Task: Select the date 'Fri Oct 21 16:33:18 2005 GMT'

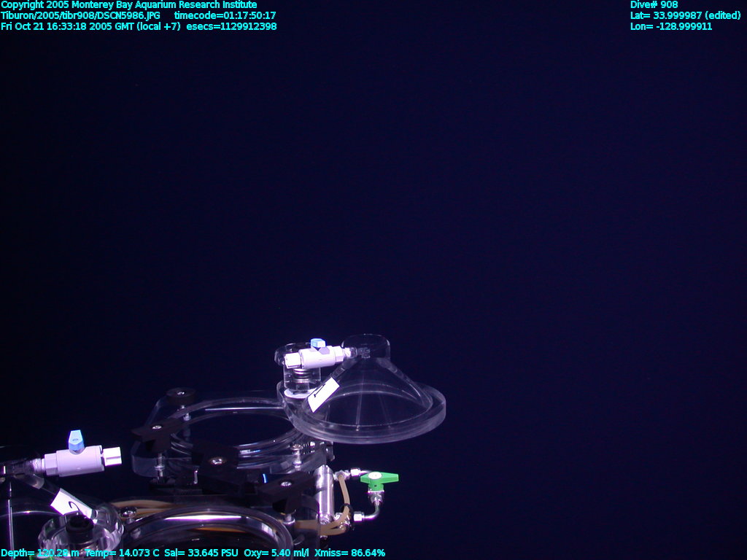Action: [68, 26]
